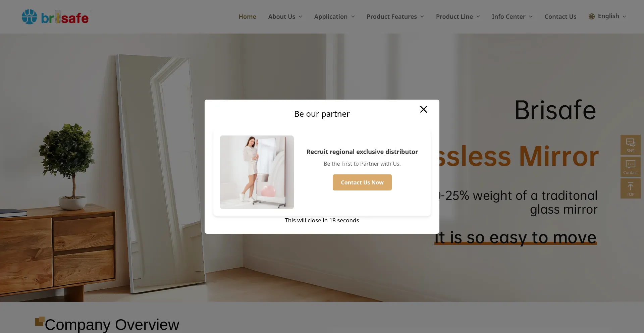
Task: Click the It is so easy to move text
Action: point(516,237)
